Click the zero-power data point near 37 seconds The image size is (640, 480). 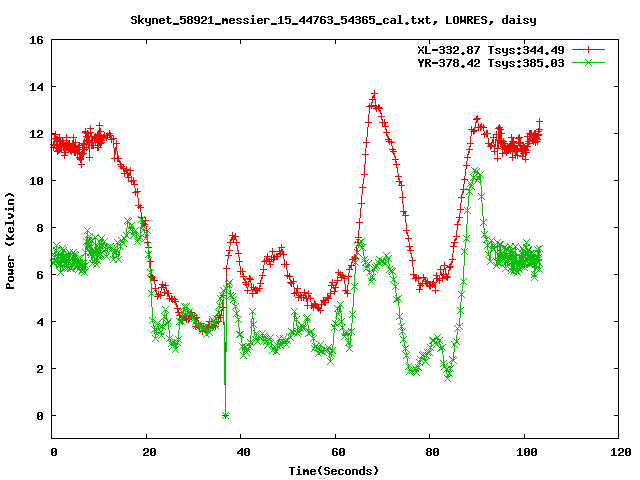(225, 416)
